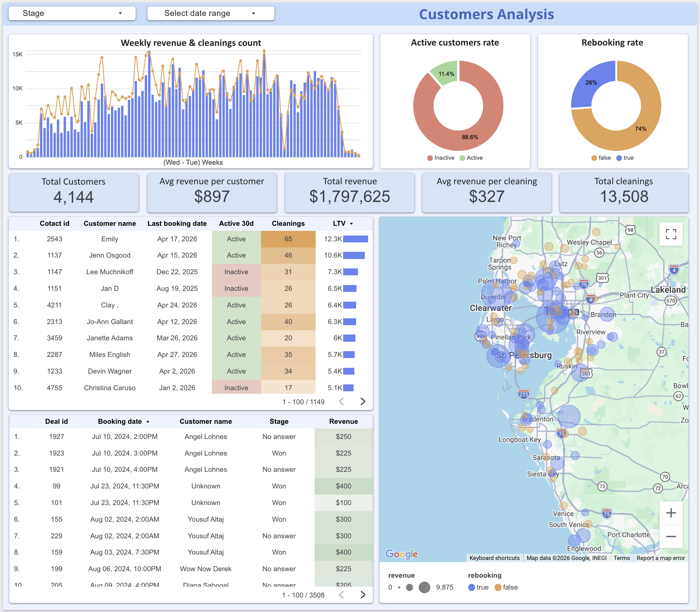Click the Total cleanings scorecard
The height and width of the screenshot is (612, 700).
click(624, 193)
